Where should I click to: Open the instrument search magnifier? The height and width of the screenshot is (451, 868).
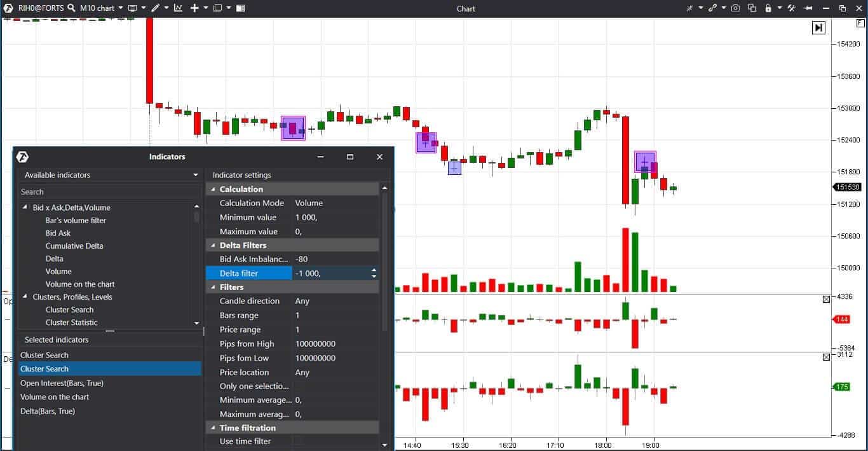pyautogui.click(x=71, y=8)
